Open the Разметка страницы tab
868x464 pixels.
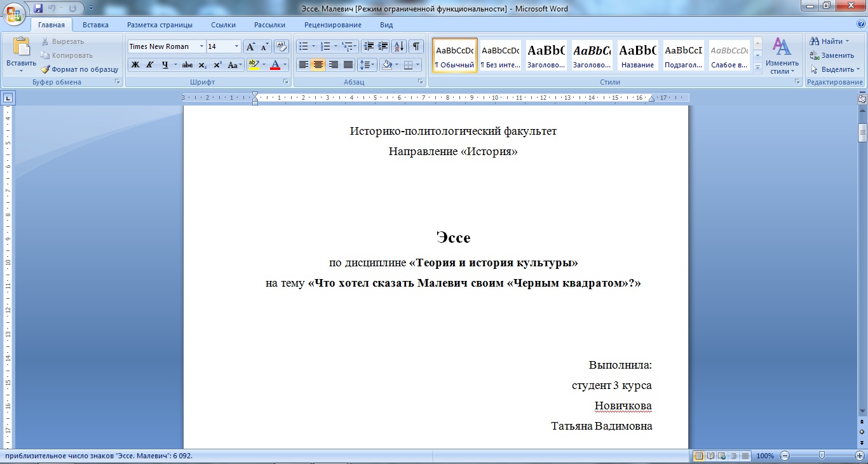coord(159,25)
